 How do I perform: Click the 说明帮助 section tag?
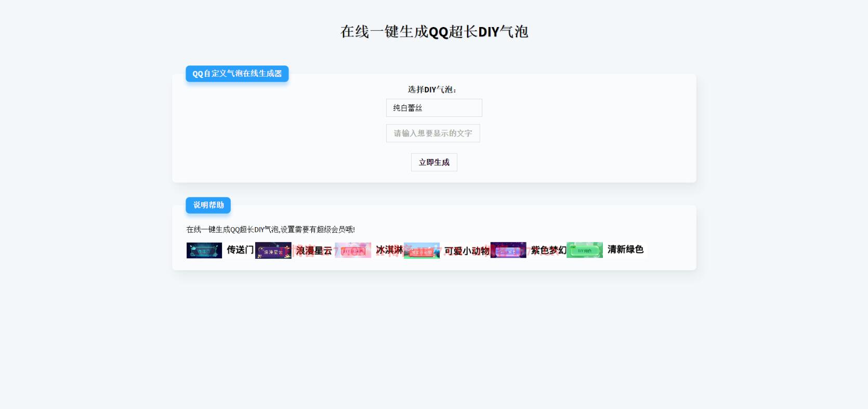pyautogui.click(x=208, y=205)
